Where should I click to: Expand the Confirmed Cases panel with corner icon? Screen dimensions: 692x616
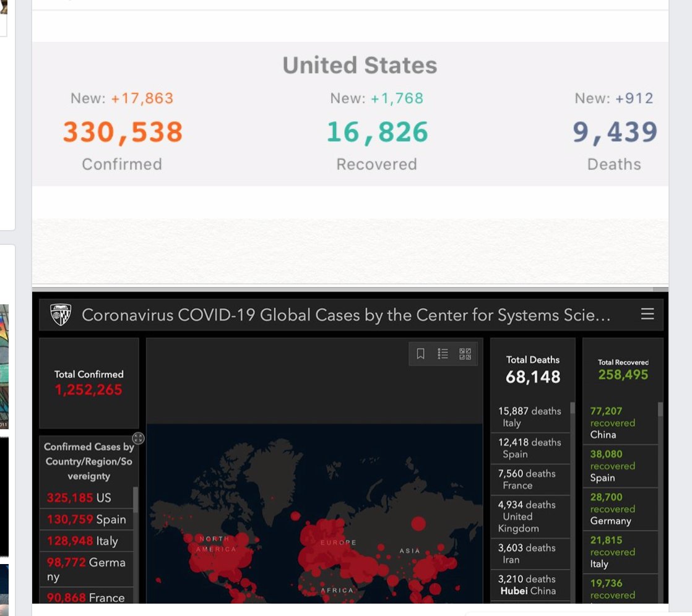click(138, 438)
